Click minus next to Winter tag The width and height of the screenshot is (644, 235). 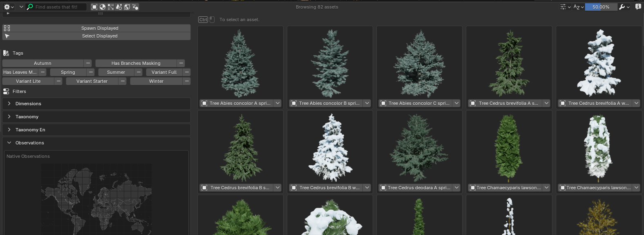coord(187,81)
